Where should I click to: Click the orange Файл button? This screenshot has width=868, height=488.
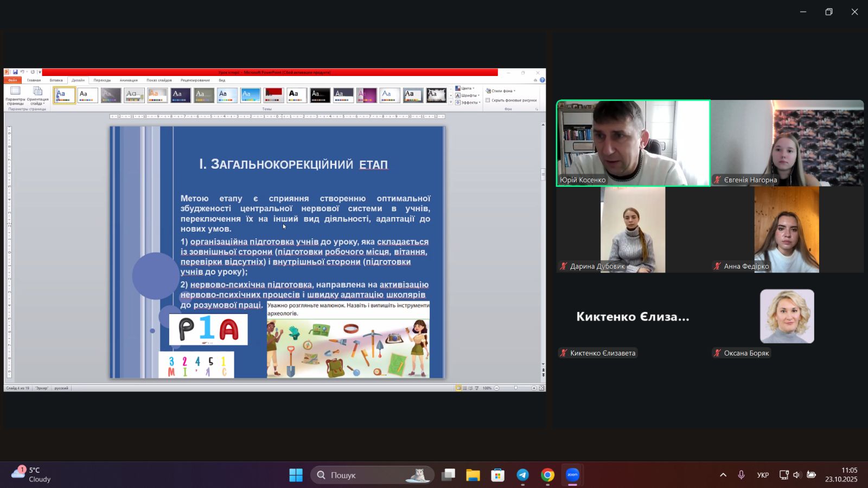coord(12,80)
